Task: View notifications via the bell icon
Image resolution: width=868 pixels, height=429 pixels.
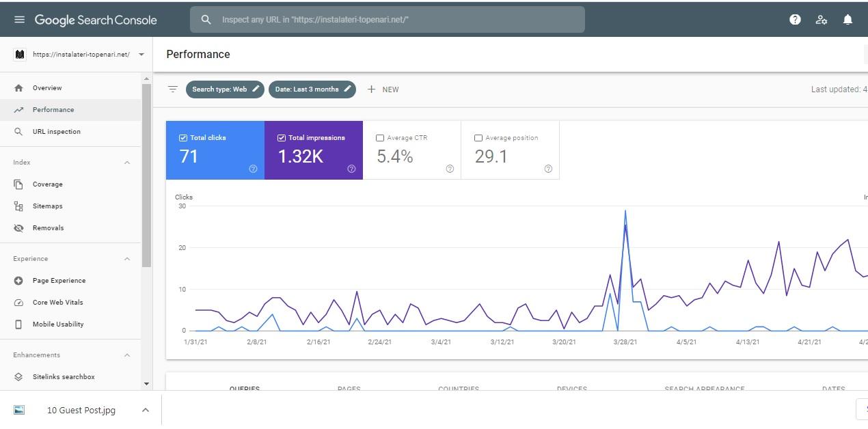Action: [x=847, y=19]
